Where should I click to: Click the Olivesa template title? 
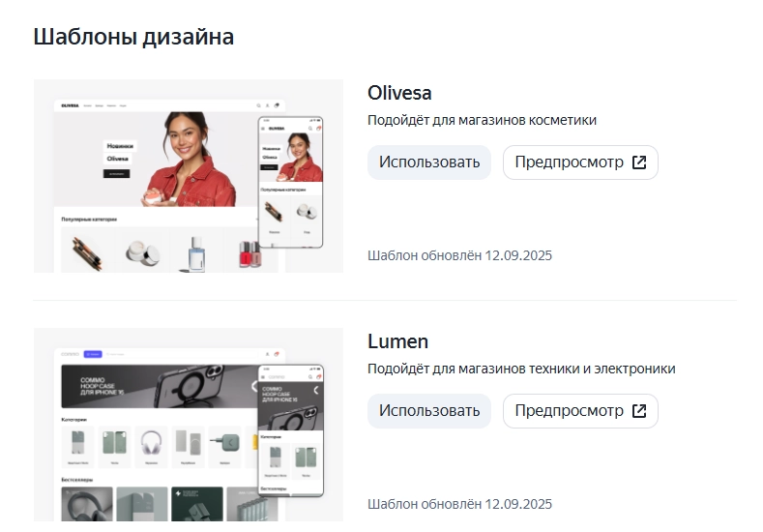pos(399,93)
